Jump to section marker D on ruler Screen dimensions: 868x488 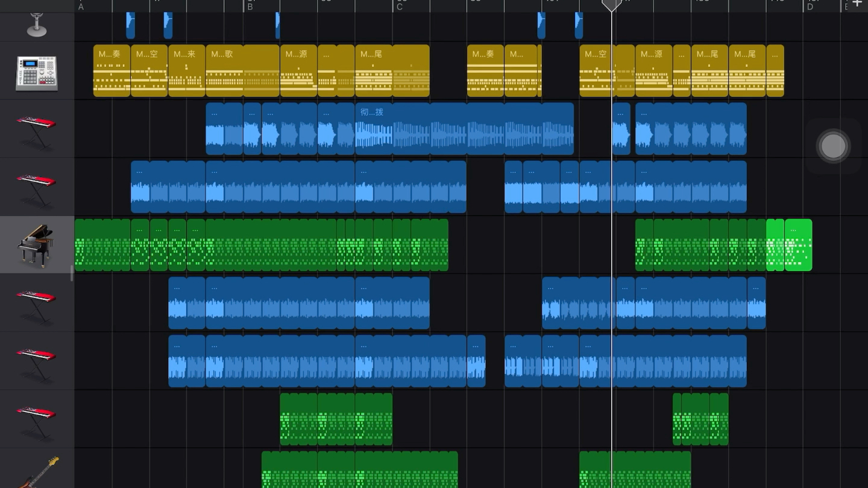(x=810, y=7)
